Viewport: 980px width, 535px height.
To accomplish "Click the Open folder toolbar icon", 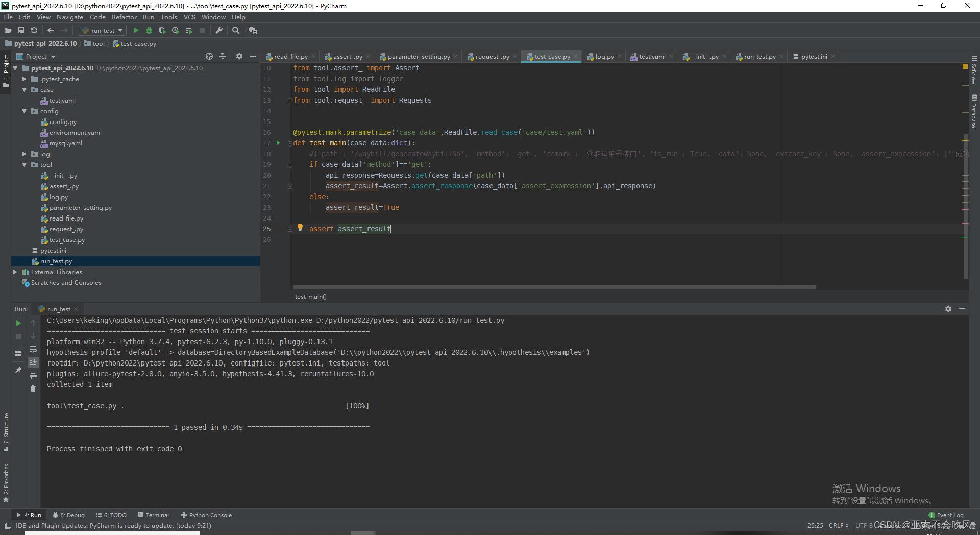I will click(x=8, y=31).
